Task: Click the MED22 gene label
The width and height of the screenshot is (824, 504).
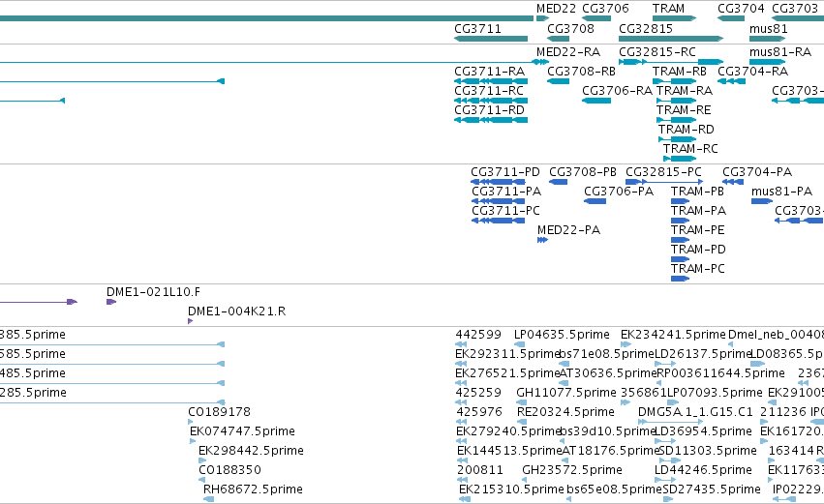Action: coord(556,9)
